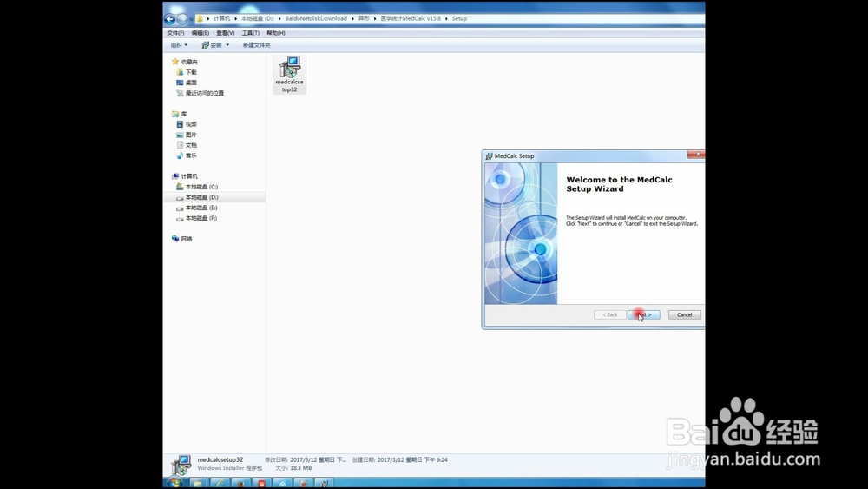Click the folder icon in the address bar

coord(200,19)
